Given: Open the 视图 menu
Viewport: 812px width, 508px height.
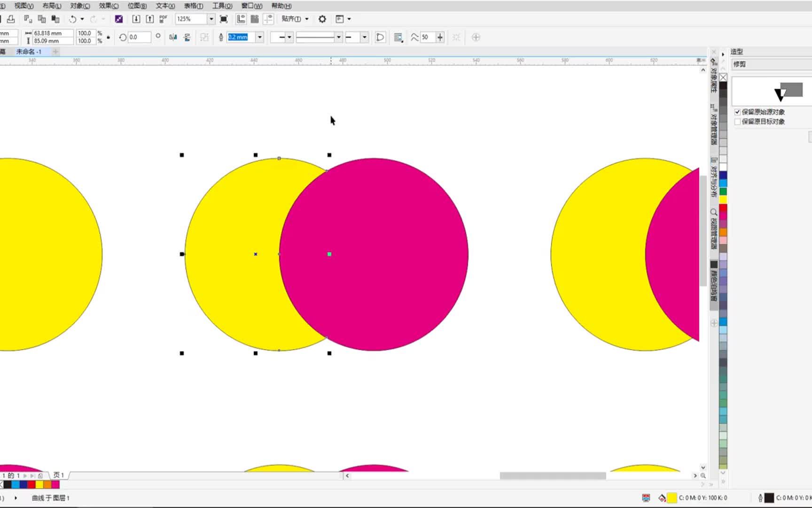Looking at the screenshot, I should (23, 6).
